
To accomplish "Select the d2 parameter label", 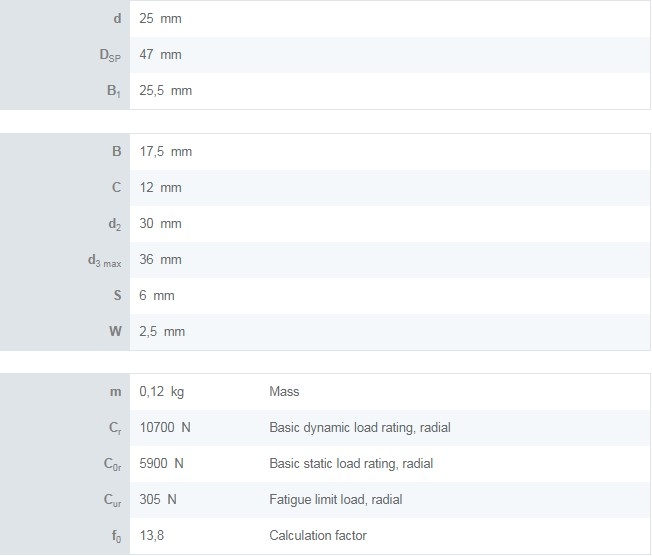I will point(115,224).
